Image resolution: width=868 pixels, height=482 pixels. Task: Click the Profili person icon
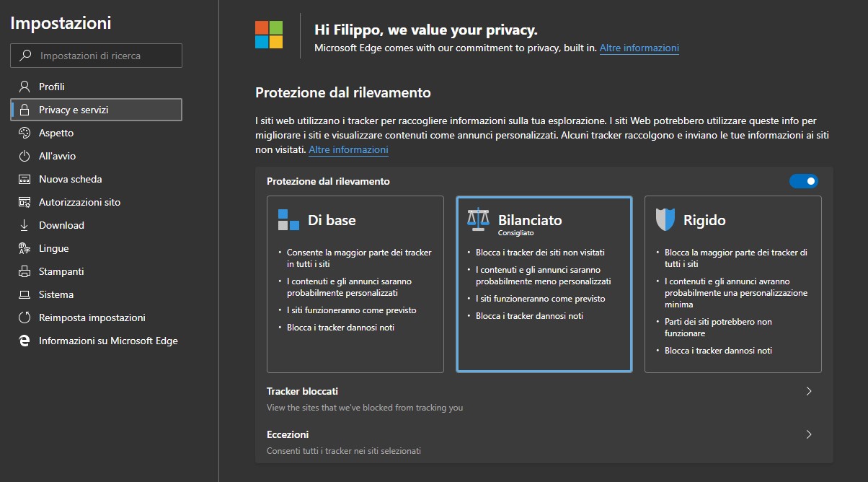point(25,87)
